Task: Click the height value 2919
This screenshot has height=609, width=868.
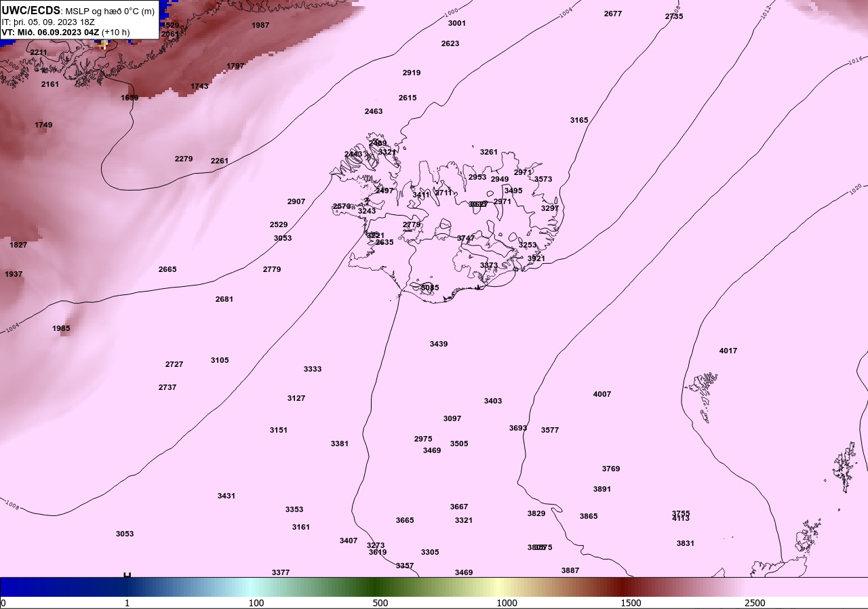Action: [412, 73]
